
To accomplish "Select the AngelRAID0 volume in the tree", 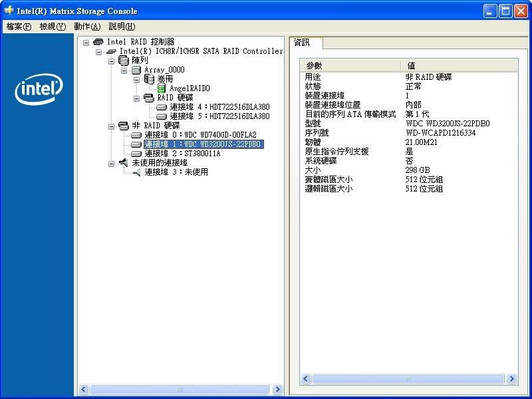I will coord(190,88).
